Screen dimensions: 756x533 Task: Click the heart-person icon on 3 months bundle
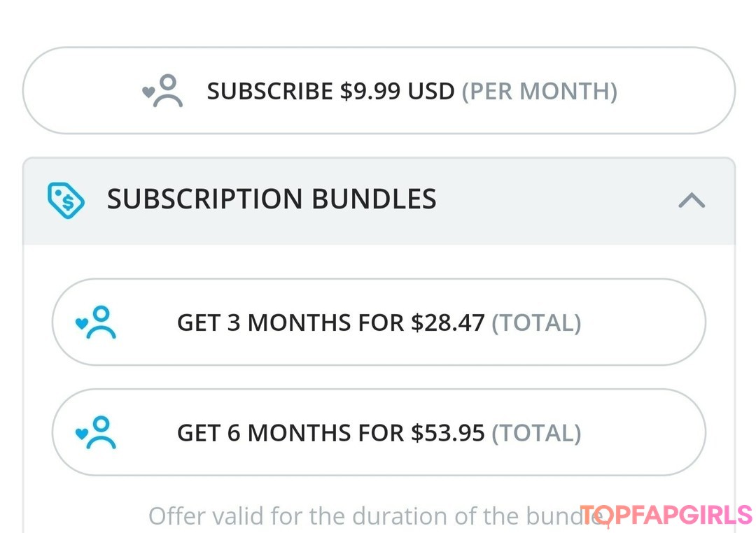click(x=96, y=322)
